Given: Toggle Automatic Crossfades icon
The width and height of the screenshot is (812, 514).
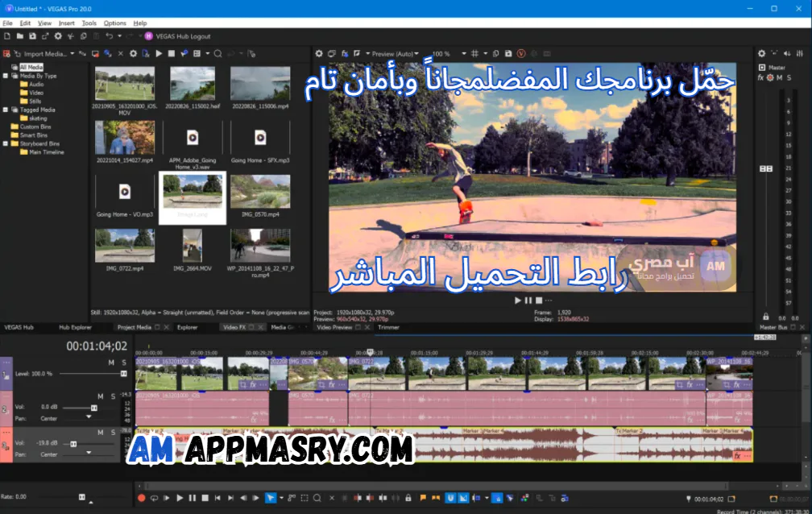Looking at the screenshot, I should click(463, 498).
